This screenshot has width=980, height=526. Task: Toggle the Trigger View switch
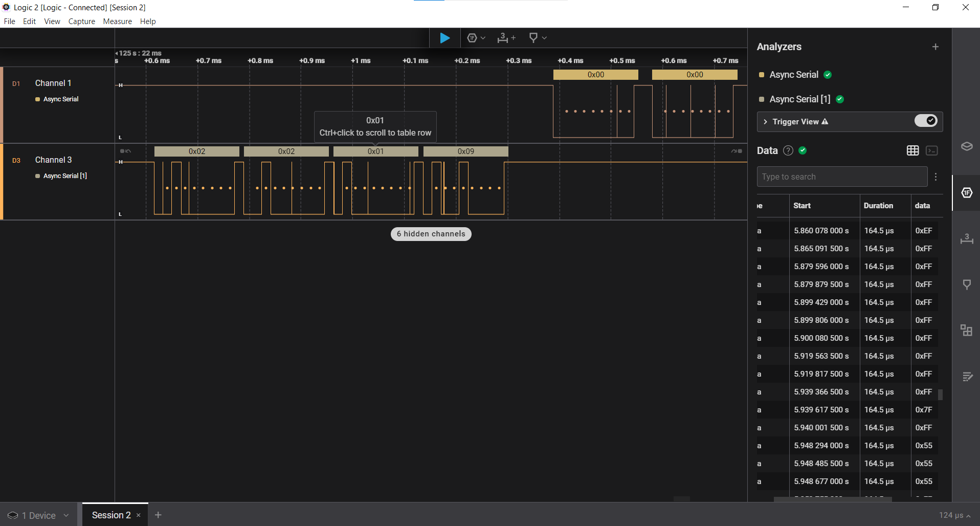[926, 121]
